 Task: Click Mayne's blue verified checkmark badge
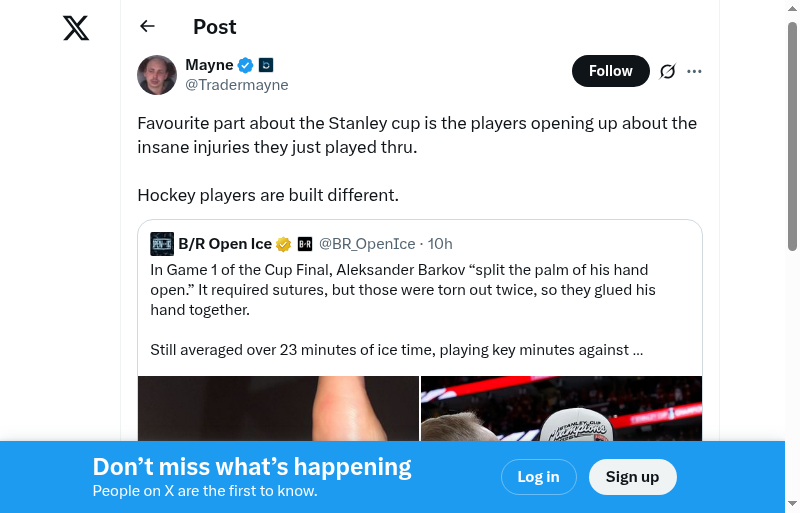[x=246, y=65]
